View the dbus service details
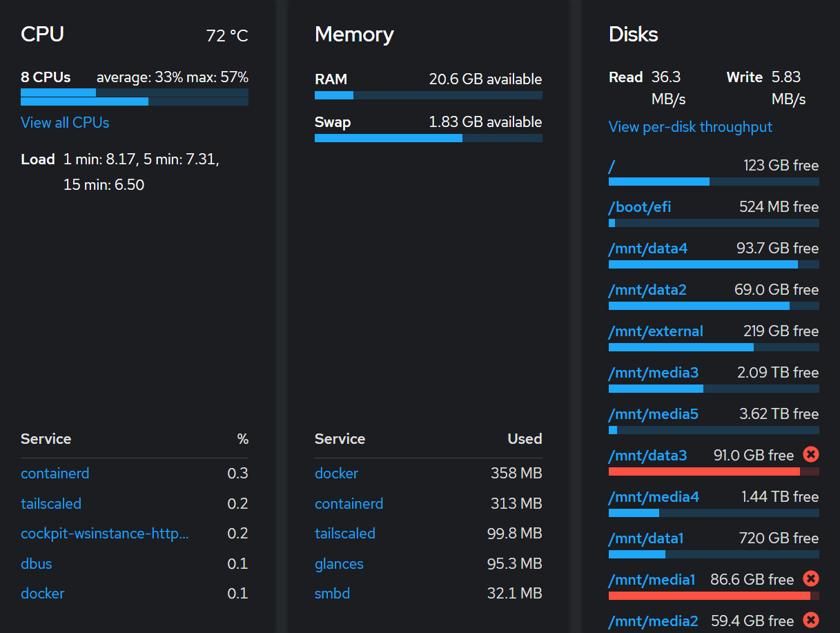Viewport: 840px width, 633px height. (x=36, y=563)
